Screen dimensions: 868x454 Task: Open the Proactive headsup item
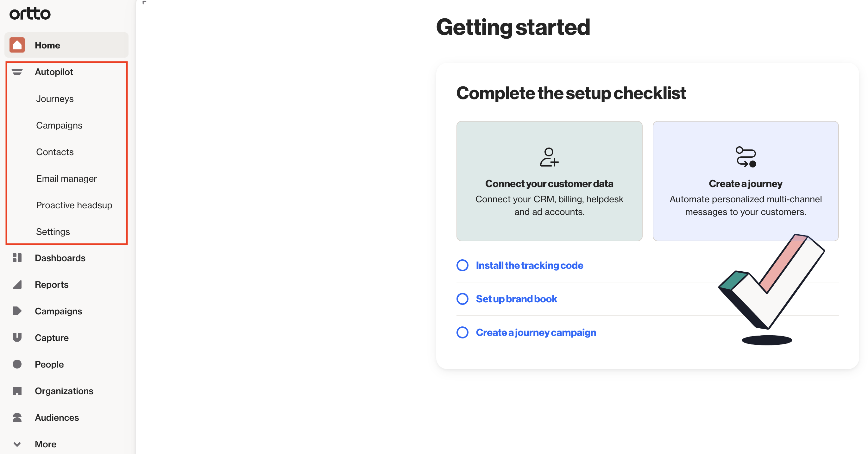74,205
